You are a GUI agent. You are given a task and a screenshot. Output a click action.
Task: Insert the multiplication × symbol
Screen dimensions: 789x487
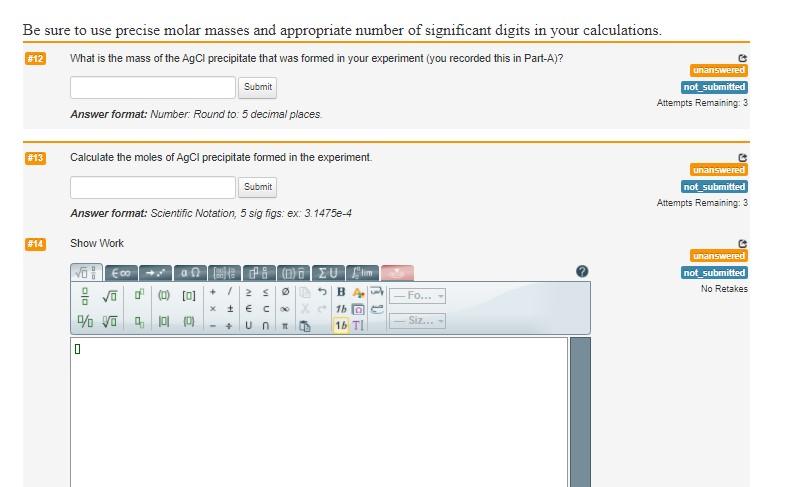[x=213, y=309]
